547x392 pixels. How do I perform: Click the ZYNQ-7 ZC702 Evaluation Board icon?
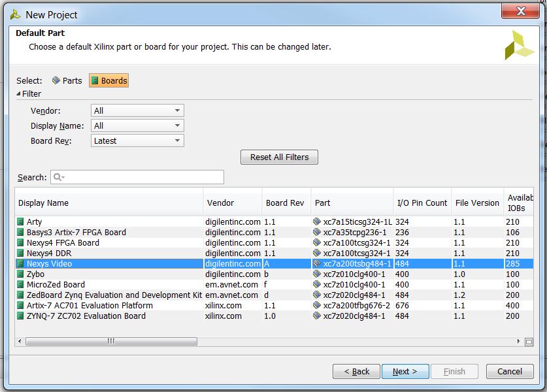tap(20, 316)
